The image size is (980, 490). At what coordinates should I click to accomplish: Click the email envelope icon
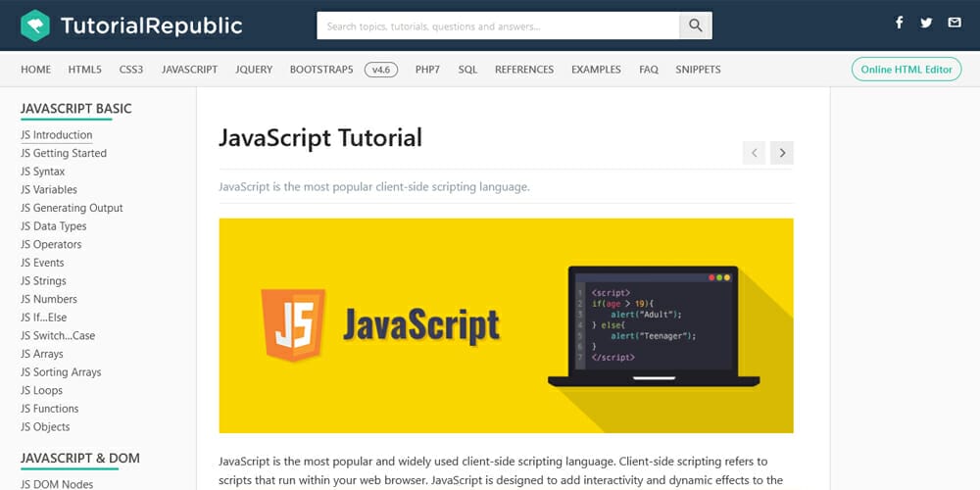point(954,23)
